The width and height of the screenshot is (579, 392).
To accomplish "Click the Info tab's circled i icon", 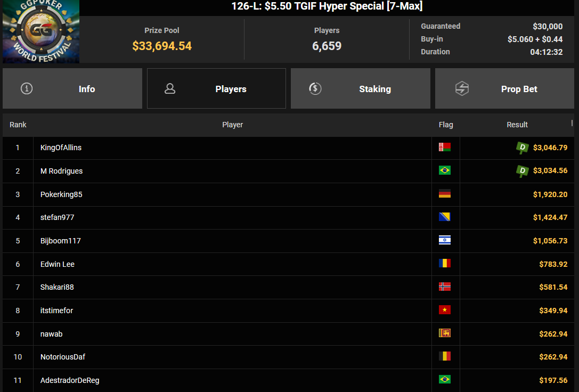I will [x=27, y=88].
